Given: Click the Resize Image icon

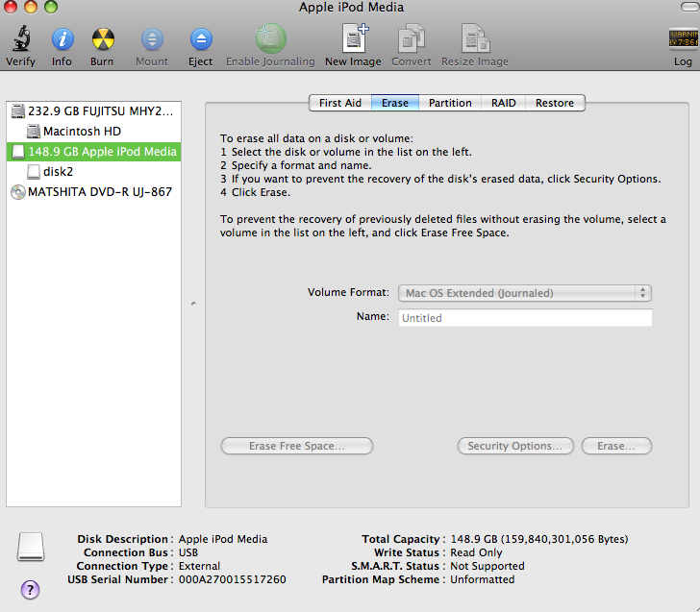Looking at the screenshot, I should 475,37.
